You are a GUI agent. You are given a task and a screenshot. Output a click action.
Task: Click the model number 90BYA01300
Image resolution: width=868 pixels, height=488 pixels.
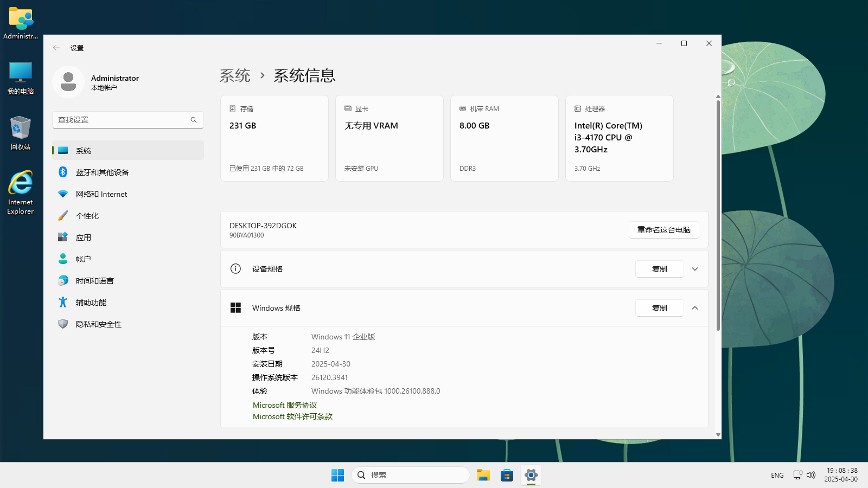247,235
